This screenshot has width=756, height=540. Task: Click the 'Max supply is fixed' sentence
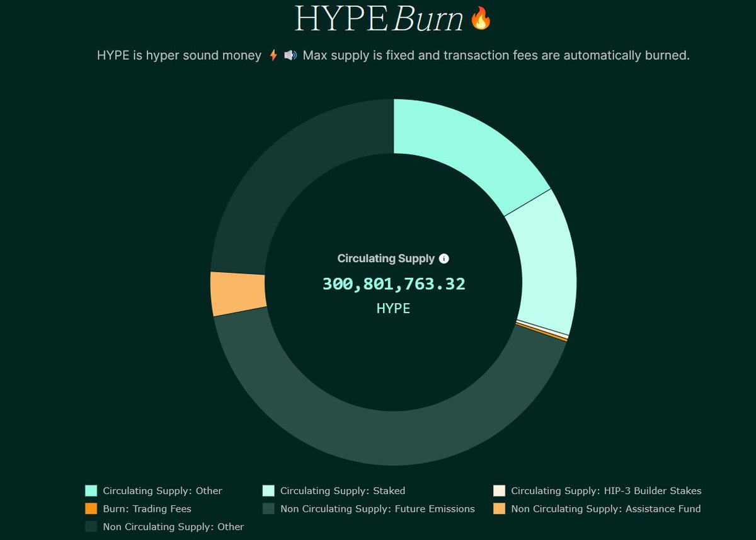(496, 55)
